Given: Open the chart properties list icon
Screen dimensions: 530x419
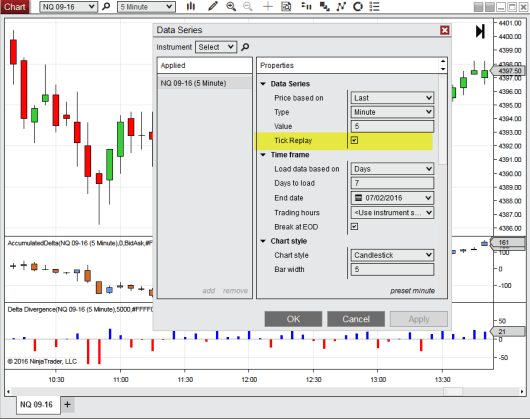Looking at the screenshot, I should (x=374, y=6).
